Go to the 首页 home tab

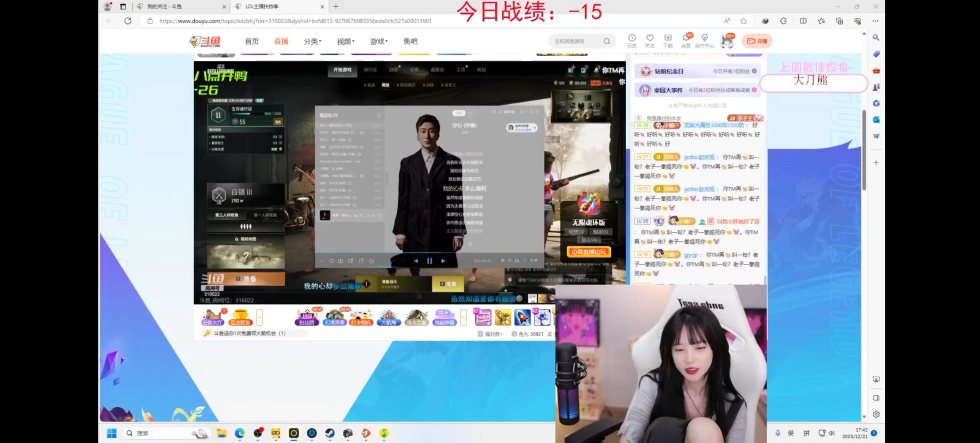252,41
